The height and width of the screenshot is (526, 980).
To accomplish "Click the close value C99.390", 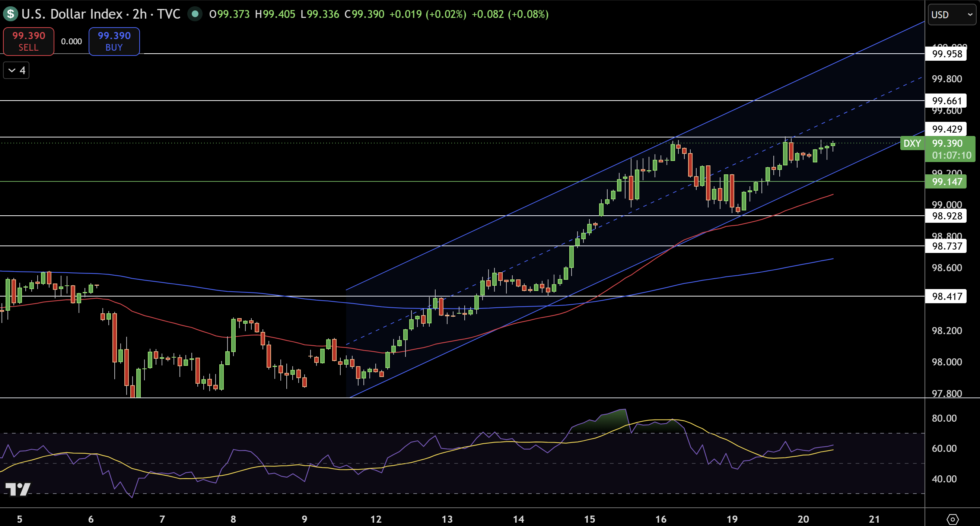I will pos(364,14).
